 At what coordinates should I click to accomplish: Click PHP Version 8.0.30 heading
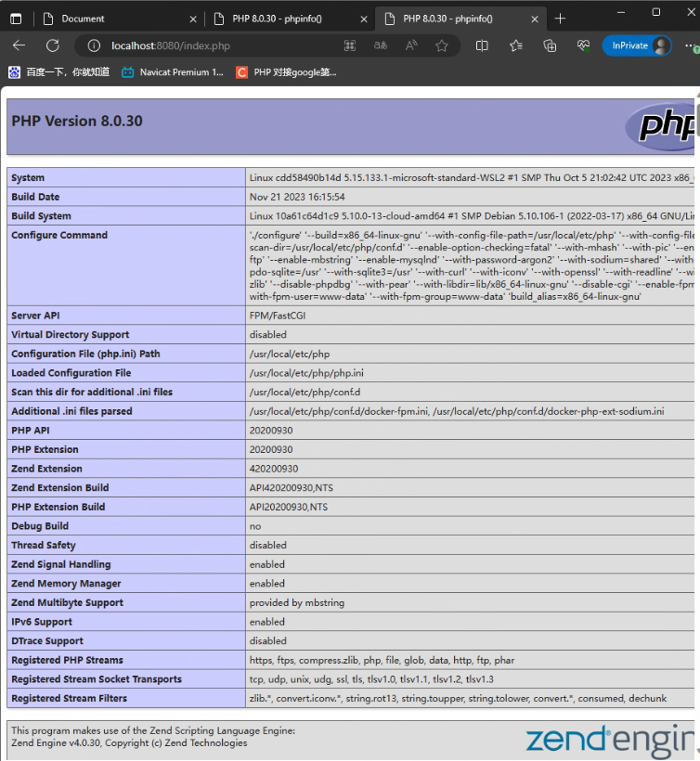[77, 121]
